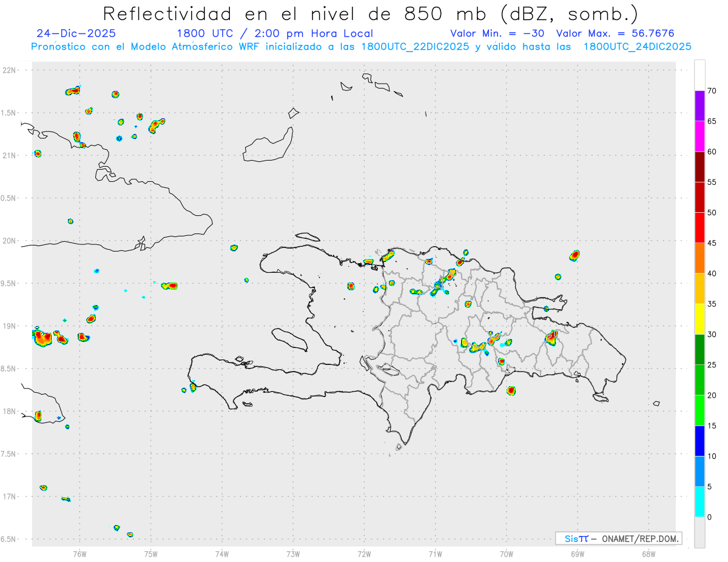
Task: Click the colorbar tick label '45'
Action: click(712, 243)
